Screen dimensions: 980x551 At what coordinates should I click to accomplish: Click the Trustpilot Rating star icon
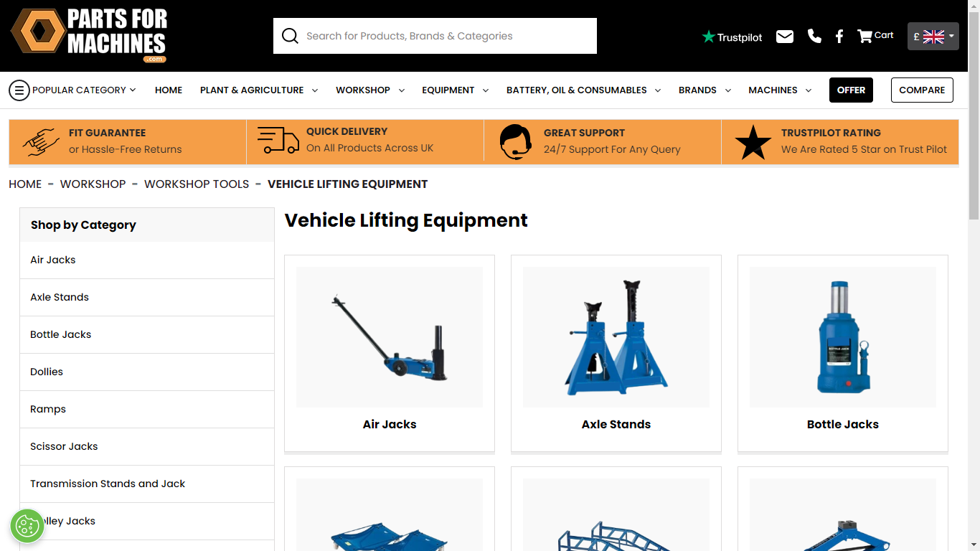tap(753, 142)
